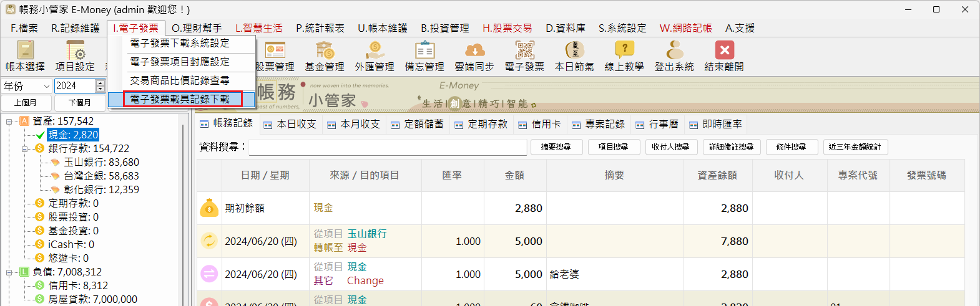The image size is (980, 306).
Task: Open the 年份 dropdown
Action: (x=46, y=86)
